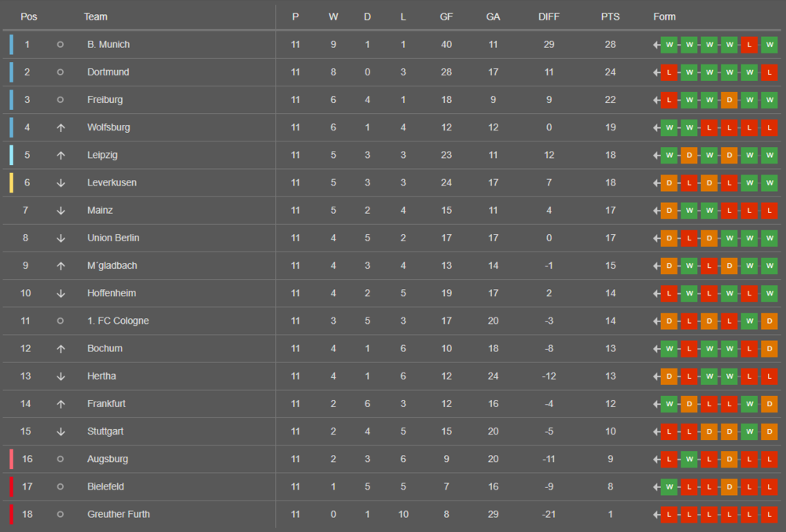This screenshot has height=532, width=786.
Task: Click the DIFF column header
Action: pos(549,17)
